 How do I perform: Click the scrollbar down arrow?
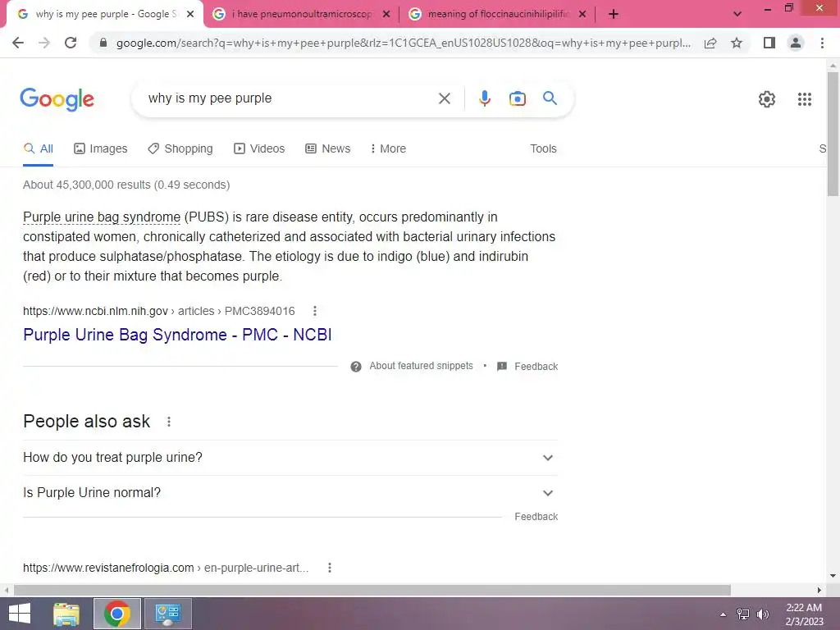[x=833, y=576]
